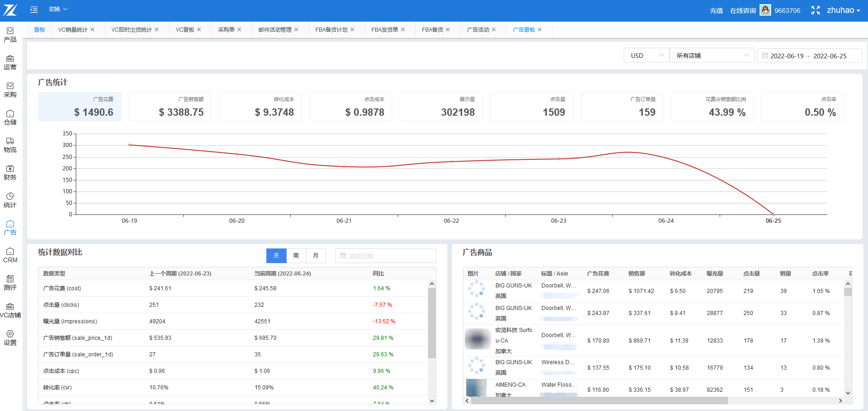This screenshot has height=411, width=868.
Task: Click the 充值 recharge link
Action: pos(716,11)
